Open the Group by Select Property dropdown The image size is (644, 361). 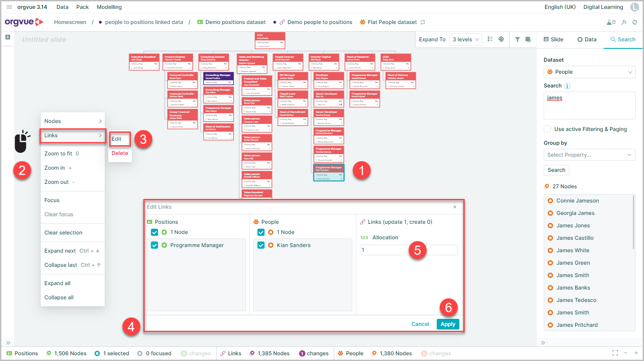tap(589, 155)
